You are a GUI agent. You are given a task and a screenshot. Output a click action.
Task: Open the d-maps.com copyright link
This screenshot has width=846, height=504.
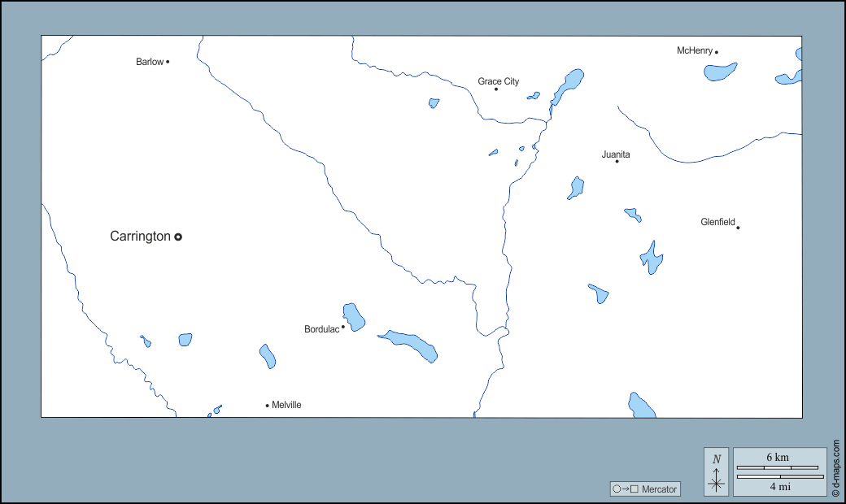point(836,468)
